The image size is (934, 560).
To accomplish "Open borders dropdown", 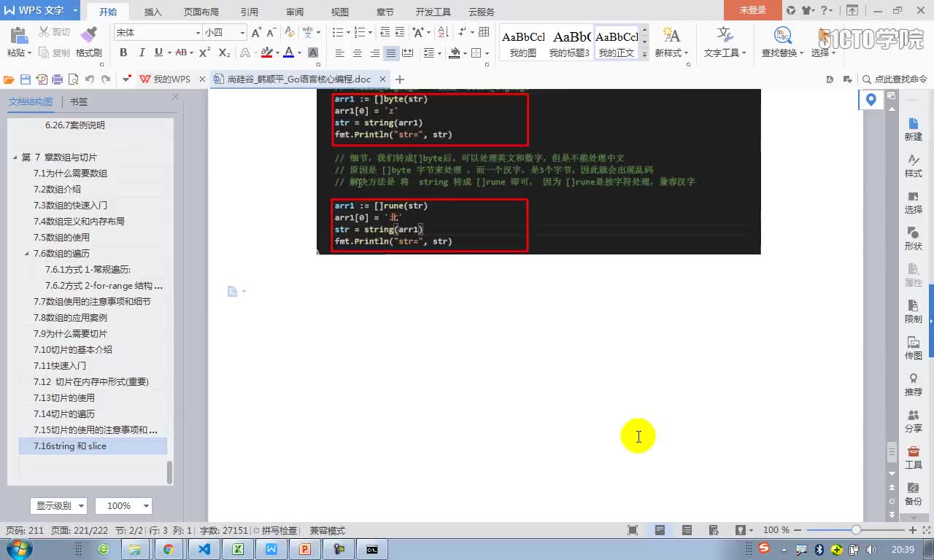I will (487, 52).
